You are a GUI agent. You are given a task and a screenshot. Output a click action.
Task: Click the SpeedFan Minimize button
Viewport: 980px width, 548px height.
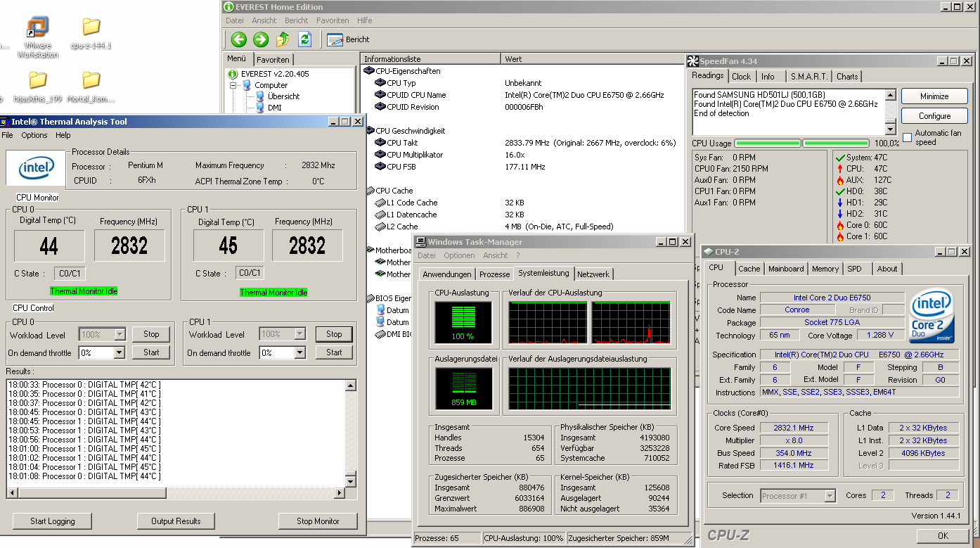coord(934,96)
